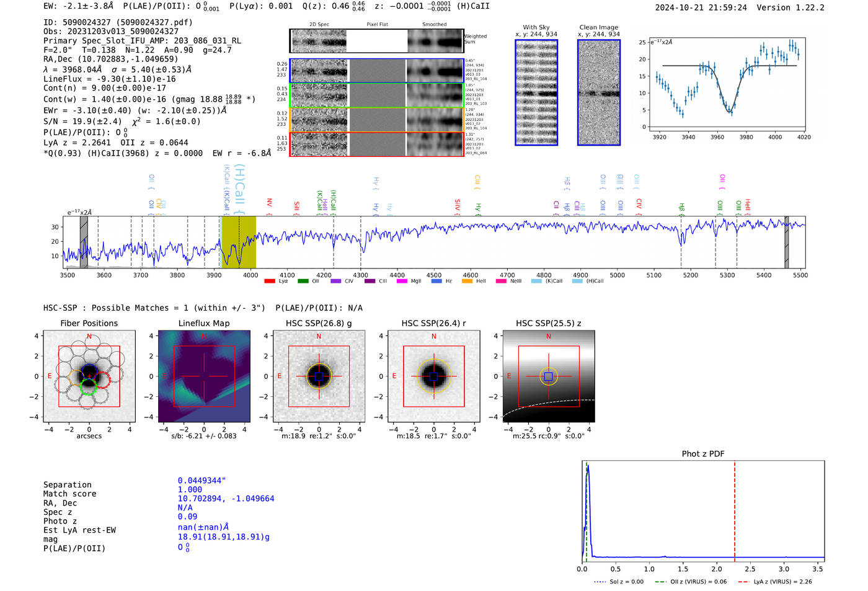Select the green-bordered fiber spectrum row
This screenshot has height=591, width=868.
click(x=377, y=96)
